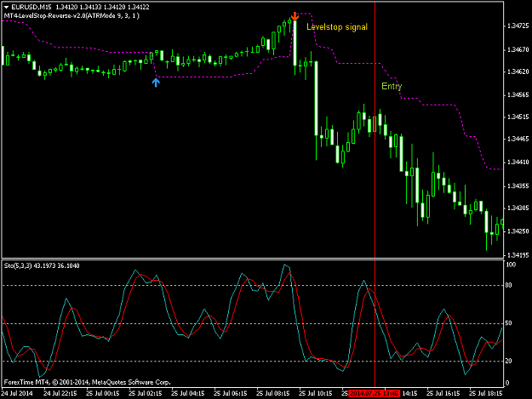Screen dimensions: 532x399
Task: Click price level 1.34465 on the scale
Action: click(518, 139)
